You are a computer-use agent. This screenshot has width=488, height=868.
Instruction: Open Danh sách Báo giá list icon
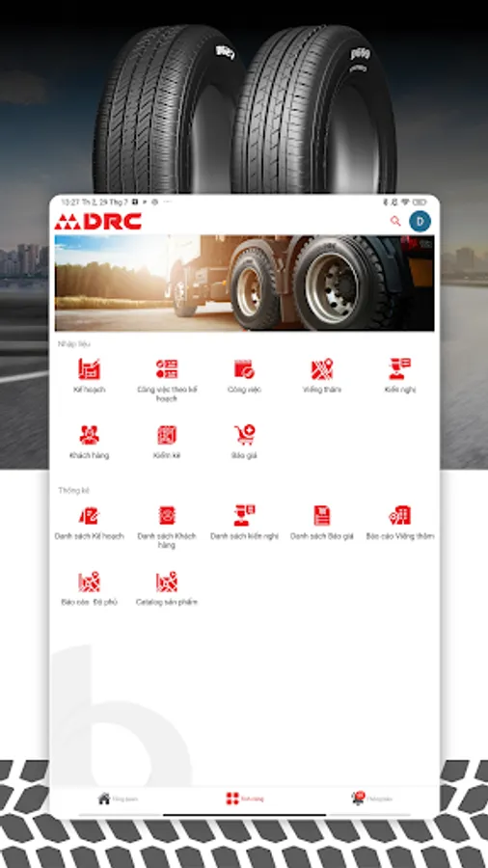322,515
